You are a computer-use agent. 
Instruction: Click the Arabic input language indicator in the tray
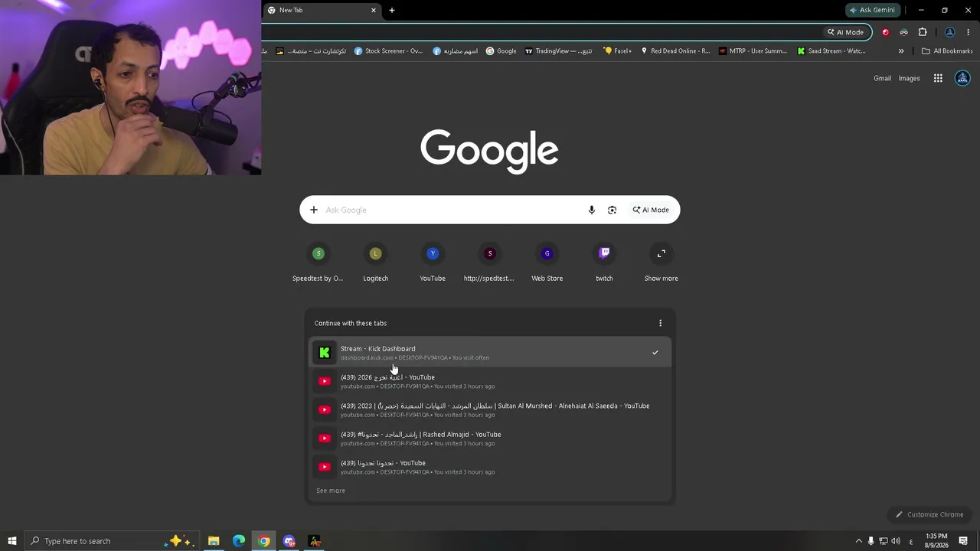click(910, 541)
